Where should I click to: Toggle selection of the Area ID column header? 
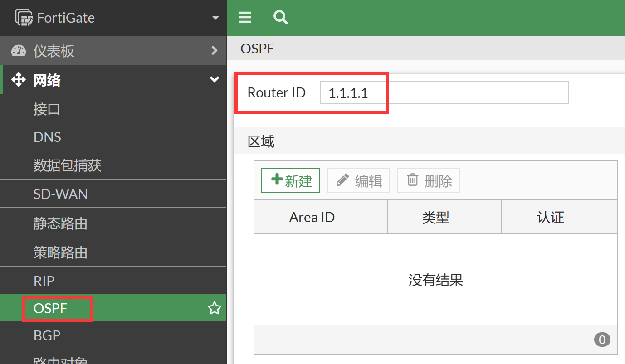(312, 217)
